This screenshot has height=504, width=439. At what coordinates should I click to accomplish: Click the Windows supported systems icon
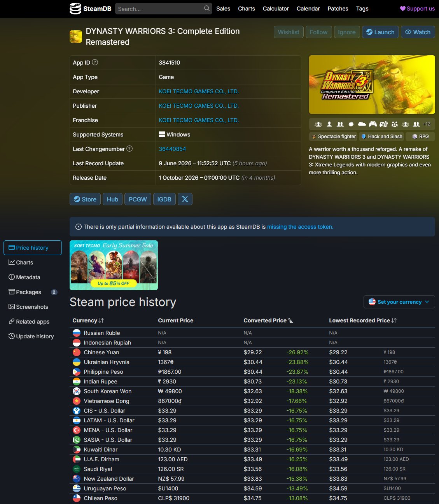(x=162, y=135)
